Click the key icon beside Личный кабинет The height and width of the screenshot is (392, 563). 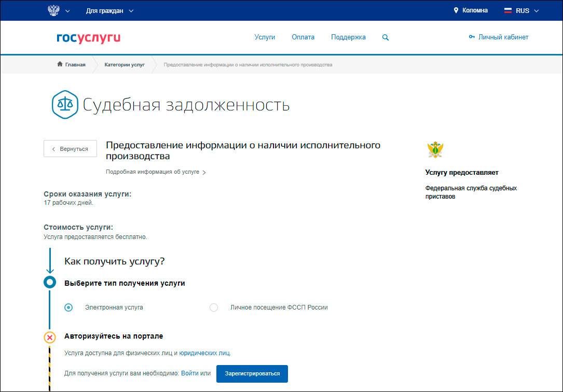point(472,37)
